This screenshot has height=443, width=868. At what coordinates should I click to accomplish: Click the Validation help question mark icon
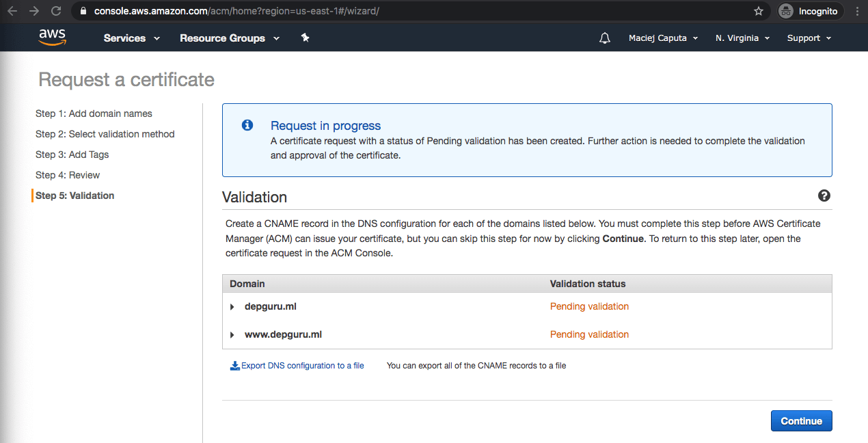tap(824, 196)
